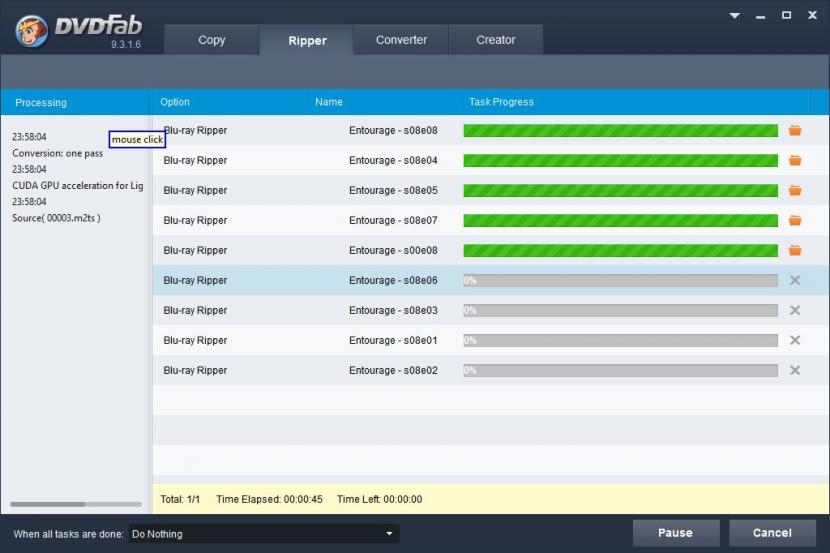
Task: Switch to the Copy tab
Action: click(x=212, y=40)
